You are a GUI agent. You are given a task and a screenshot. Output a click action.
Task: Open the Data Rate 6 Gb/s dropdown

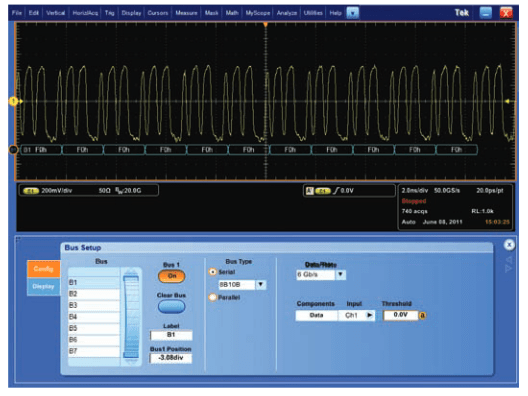pos(340,275)
